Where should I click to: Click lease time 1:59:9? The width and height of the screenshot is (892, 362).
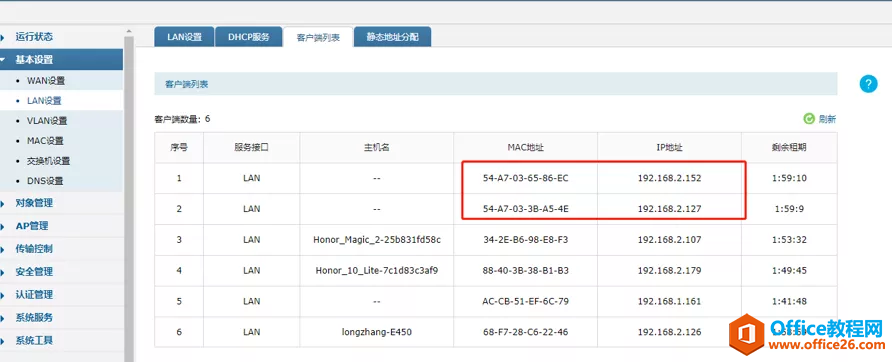(789, 209)
